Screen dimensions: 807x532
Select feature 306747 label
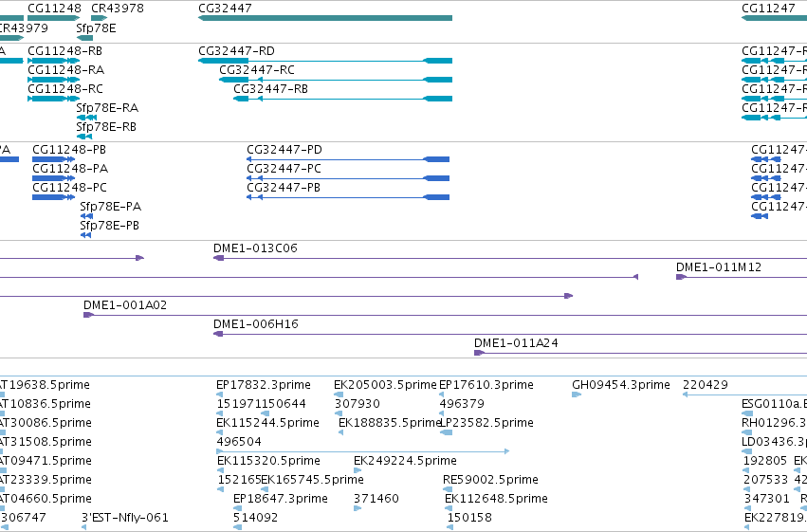click(24, 518)
